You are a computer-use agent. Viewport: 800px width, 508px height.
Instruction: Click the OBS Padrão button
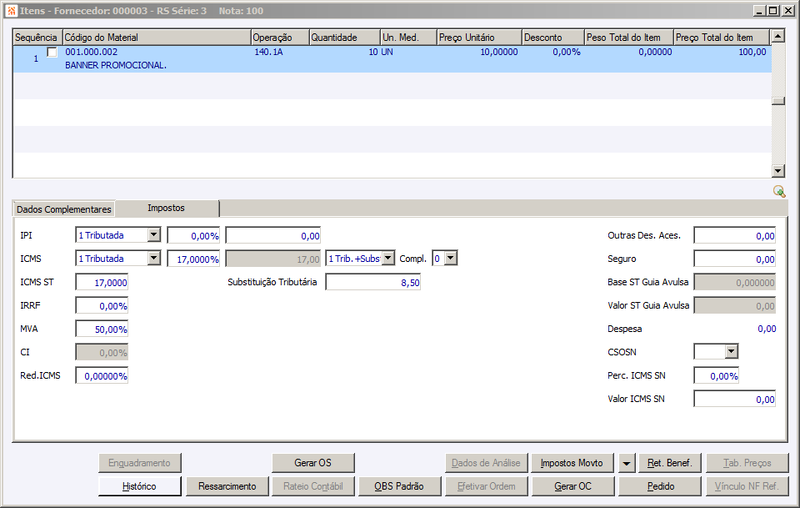[x=399, y=487]
